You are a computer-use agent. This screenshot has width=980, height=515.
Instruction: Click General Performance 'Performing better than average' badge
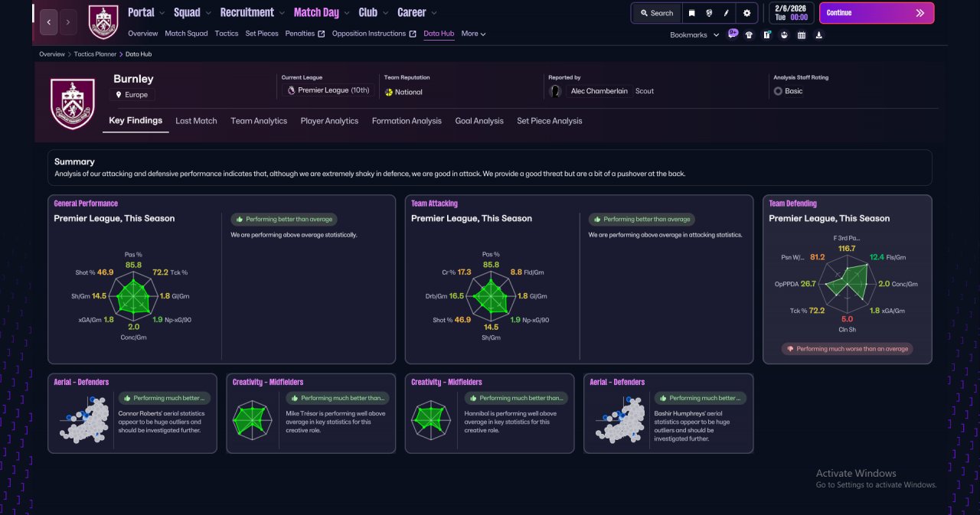(284, 219)
